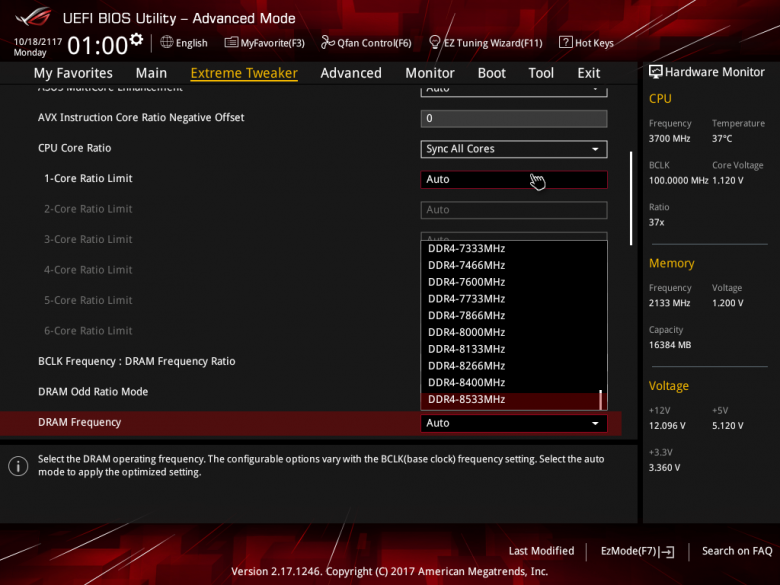Open the Exit tab

[588, 73]
